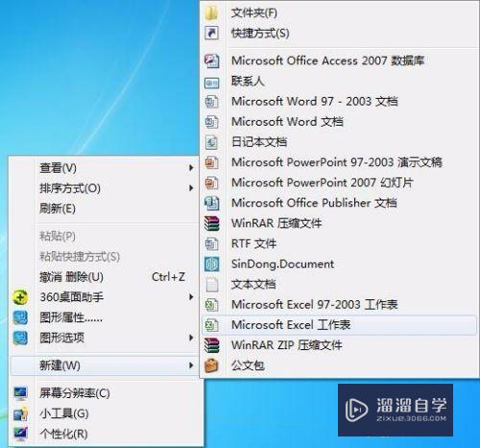Create a Microsoft Office Access 2007 数据库
Image resolution: width=480 pixels, height=448 pixels.
(339, 60)
